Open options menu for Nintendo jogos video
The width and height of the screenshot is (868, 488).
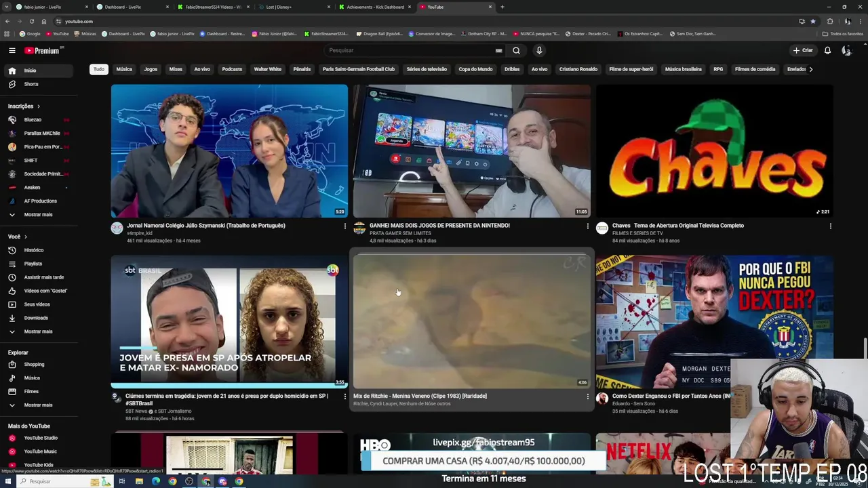click(x=587, y=226)
